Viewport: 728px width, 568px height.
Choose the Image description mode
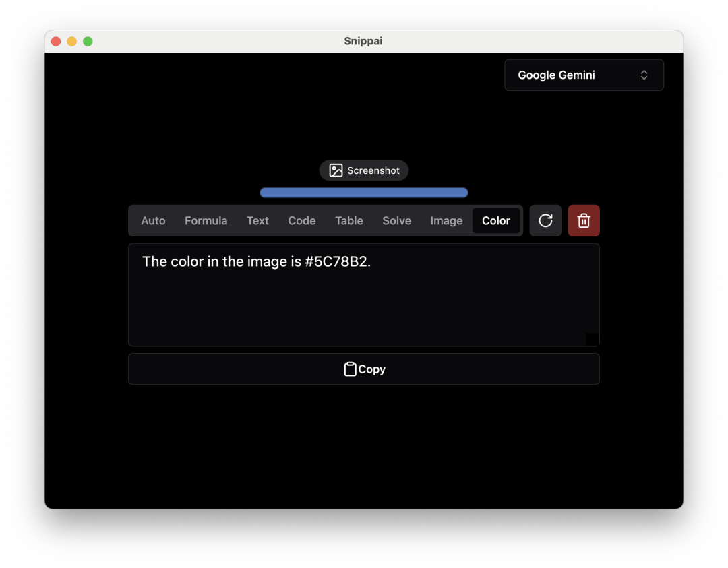446,220
